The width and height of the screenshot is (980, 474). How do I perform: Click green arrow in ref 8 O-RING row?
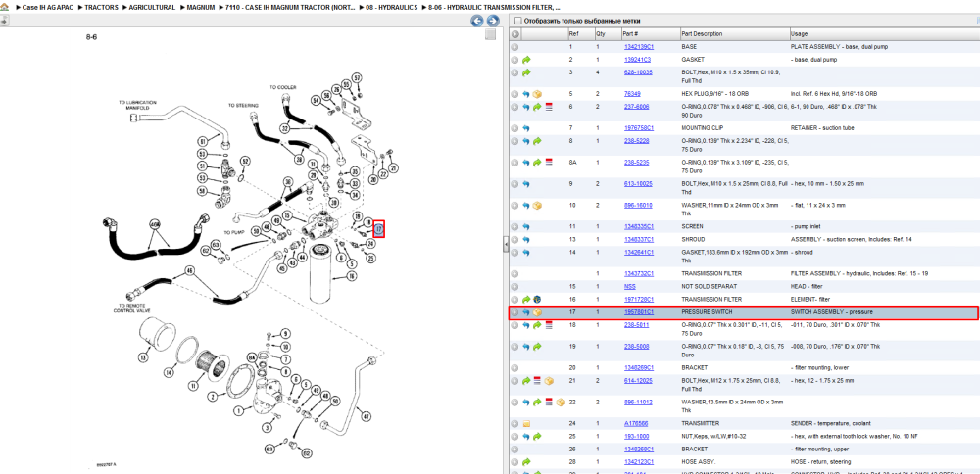537,141
